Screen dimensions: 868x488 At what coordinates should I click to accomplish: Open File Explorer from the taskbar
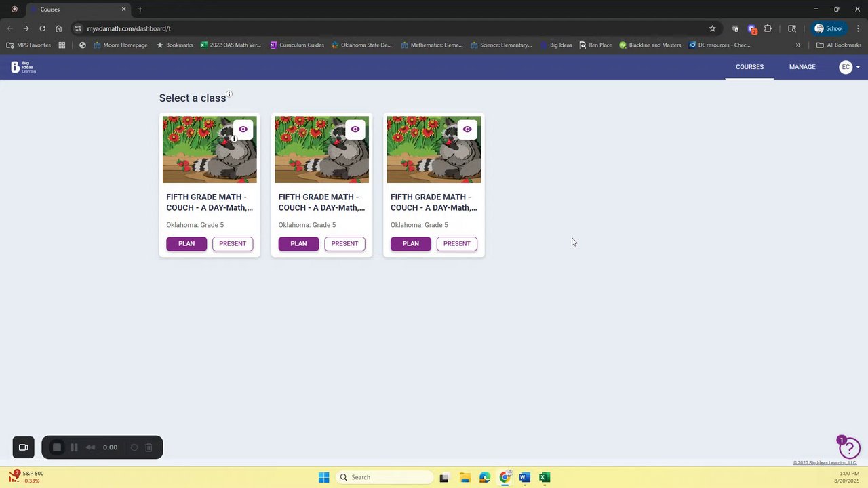tap(465, 477)
